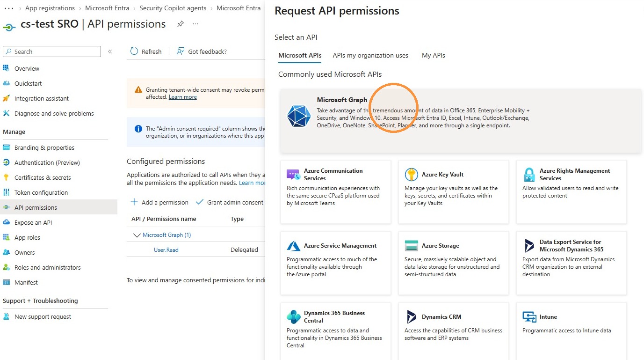Click the Azure Service Management card title
Viewport: 644px width, 360px height.
click(x=340, y=246)
